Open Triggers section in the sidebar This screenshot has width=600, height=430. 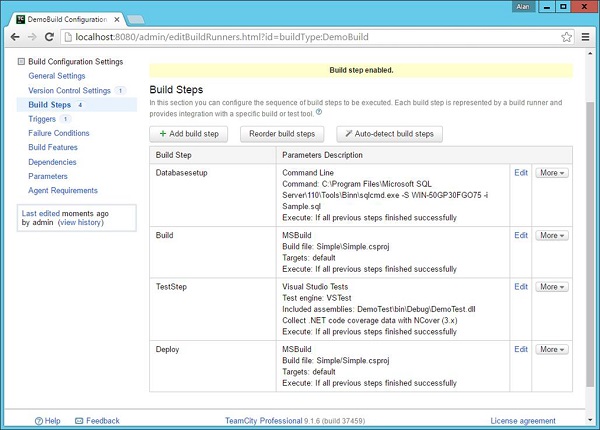pos(43,118)
